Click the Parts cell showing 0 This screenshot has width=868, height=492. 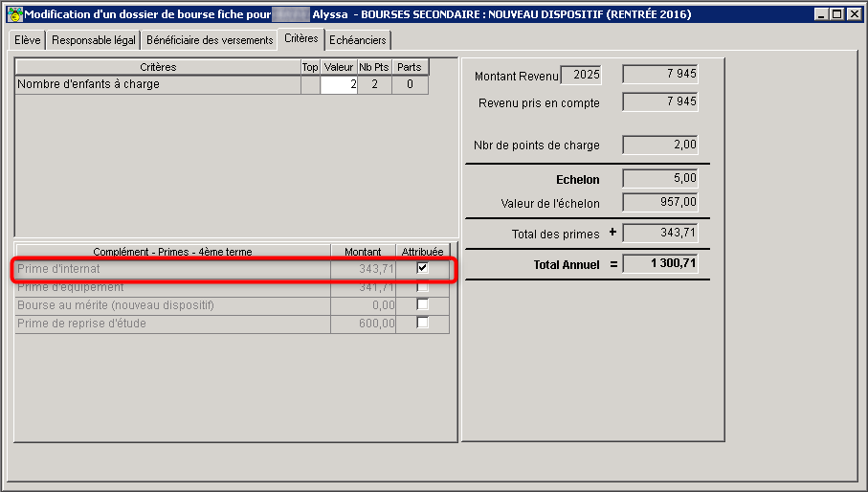[x=411, y=84]
